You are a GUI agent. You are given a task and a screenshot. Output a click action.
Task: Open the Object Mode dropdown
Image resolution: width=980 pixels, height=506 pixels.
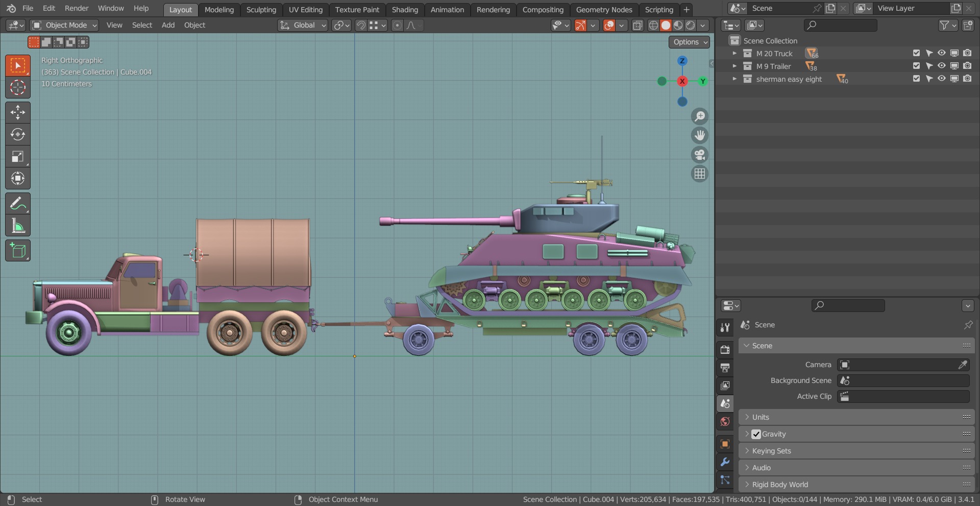point(64,25)
